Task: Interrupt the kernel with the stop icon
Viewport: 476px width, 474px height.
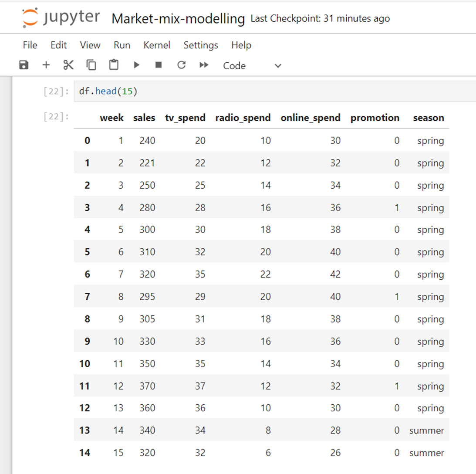Action: click(x=159, y=64)
